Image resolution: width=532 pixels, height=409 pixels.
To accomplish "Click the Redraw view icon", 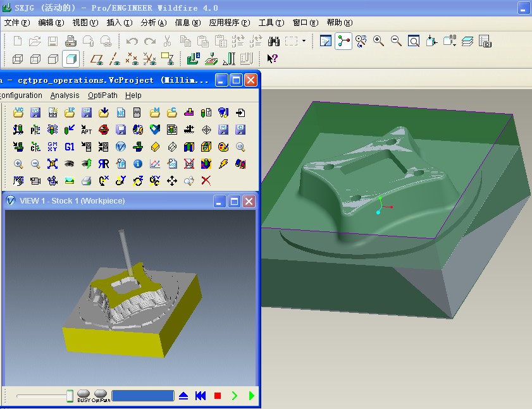I will point(325,41).
